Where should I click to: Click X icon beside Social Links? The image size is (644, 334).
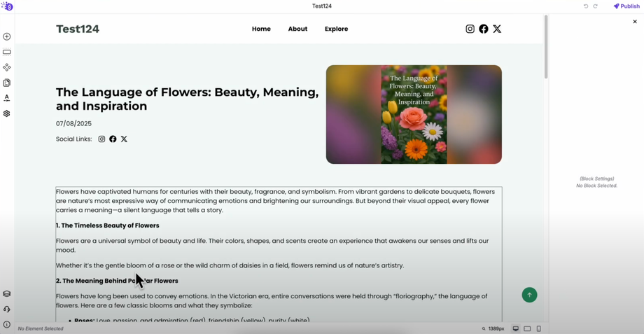pos(124,139)
